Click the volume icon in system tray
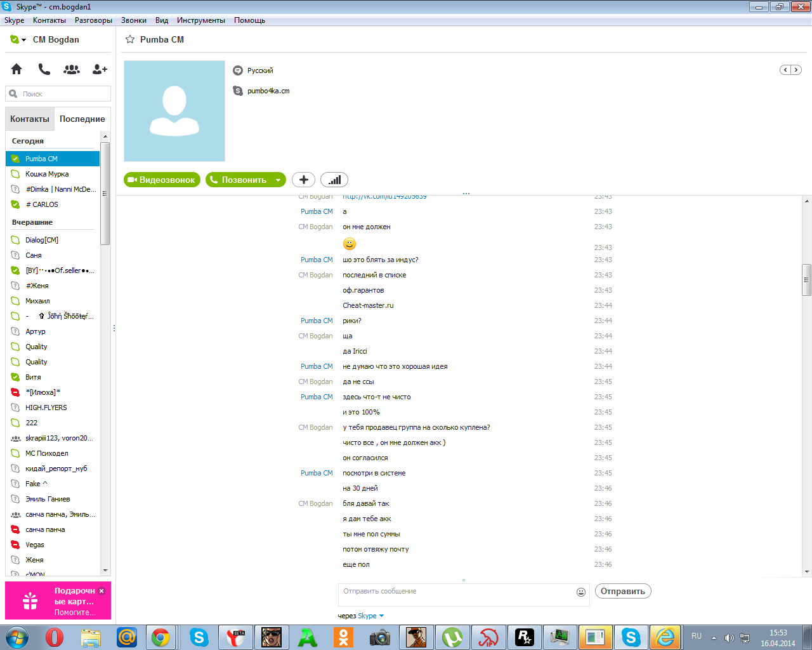Viewport: 812px width, 650px height. (730, 637)
